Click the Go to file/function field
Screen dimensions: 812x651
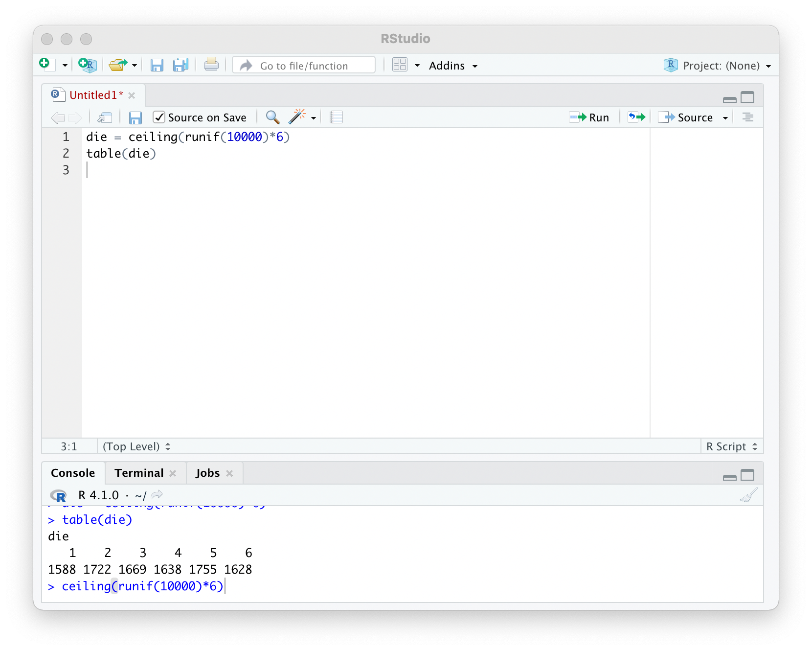304,65
